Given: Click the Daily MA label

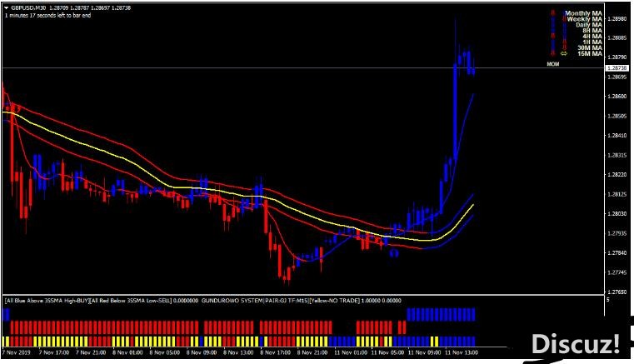Looking at the screenshot, I should click(x=589, y=25).
